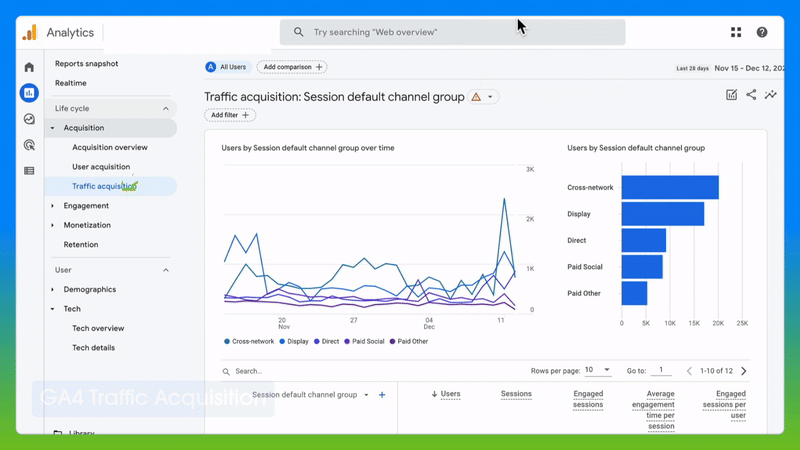
Task: Open the Realtime report
Action: click(70, 83)
